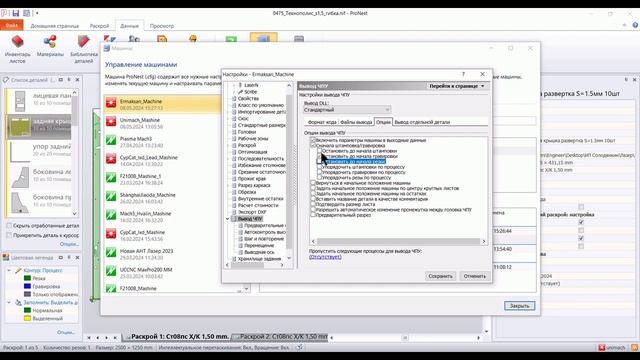Click the (Отсутствует) link
Screen dimensions: 640x360
(x=325, y=257)
